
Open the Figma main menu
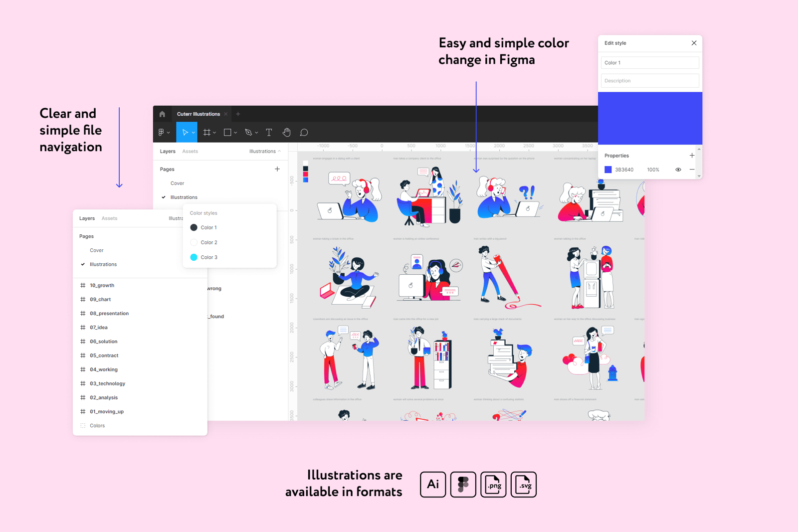[162, 133]
